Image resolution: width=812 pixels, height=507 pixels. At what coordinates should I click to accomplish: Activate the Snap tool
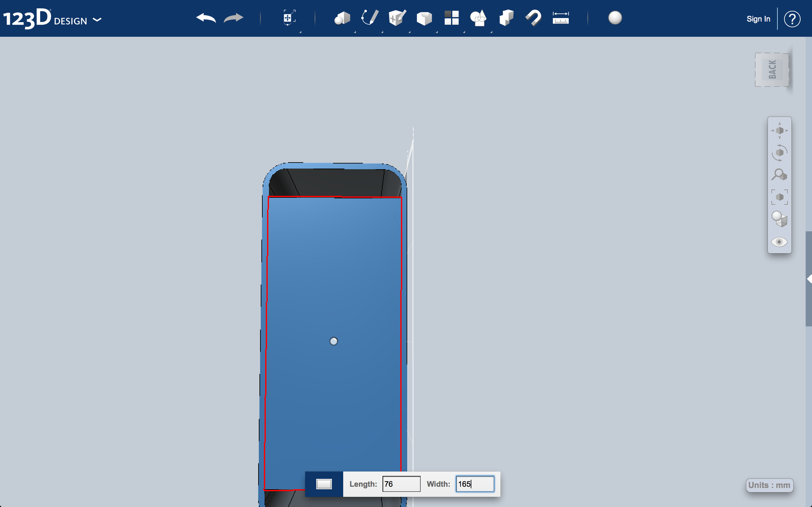coord(533,18)
